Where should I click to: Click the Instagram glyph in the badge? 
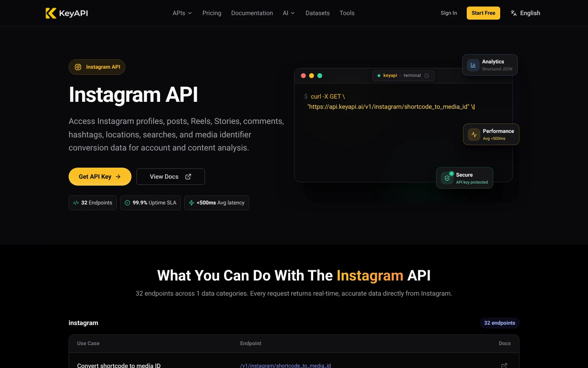[x=78, y=67]
